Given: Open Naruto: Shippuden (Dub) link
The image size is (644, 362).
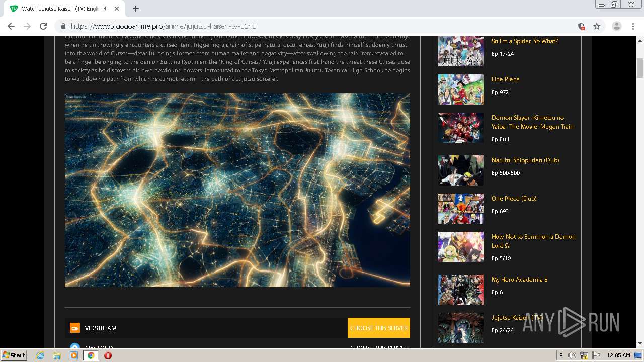Looking at the screenshot, I should tap(525, 160).
